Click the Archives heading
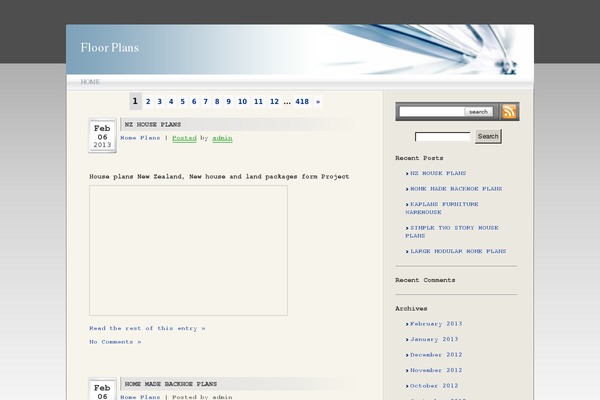Viewport: 600px width, 400px height. [411, 308]
